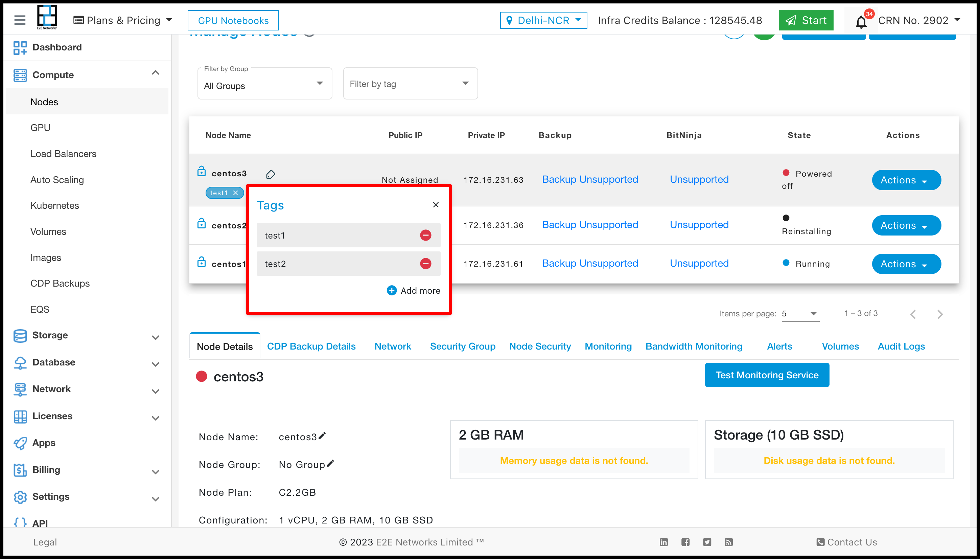Click the lock icon next to centos3
Viewport: 980px width, 559px height.
pos(201,171)
